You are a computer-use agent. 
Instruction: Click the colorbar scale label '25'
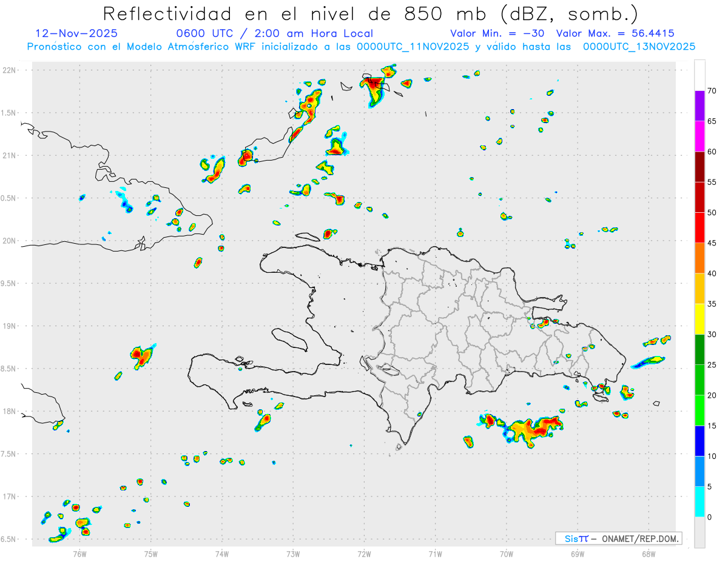pos(712,365)
